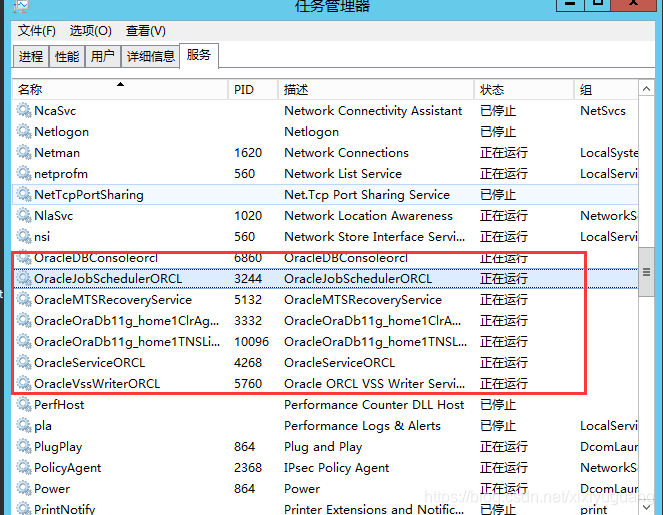Sort by the 状态 column header
The height and width of the screenshot is (515, 663).
[524, 90]
